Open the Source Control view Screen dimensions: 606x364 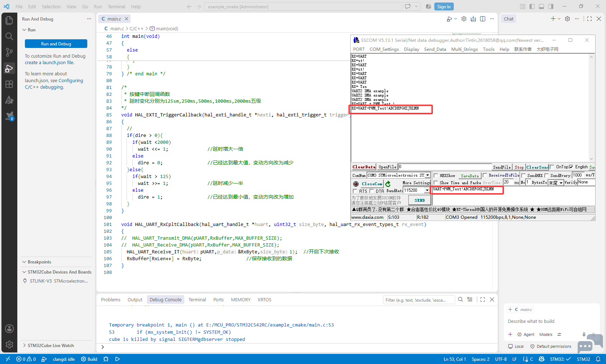[x=9, y=52]
